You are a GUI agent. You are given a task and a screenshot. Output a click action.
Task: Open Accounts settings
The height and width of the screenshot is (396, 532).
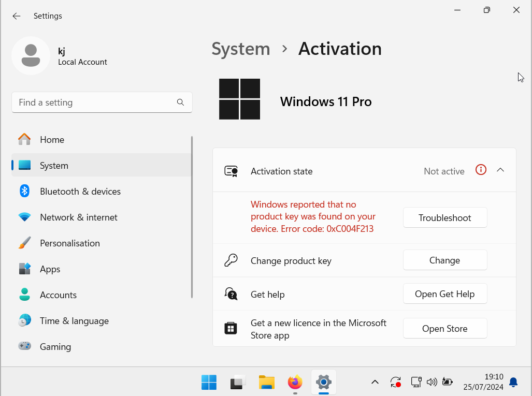point(102,295)
